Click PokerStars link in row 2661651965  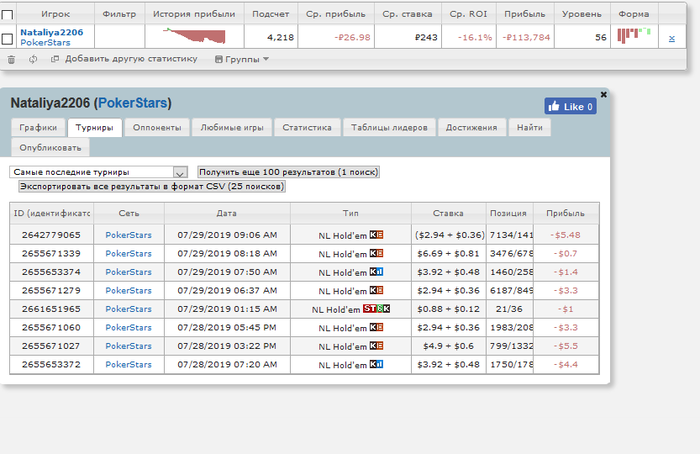click(x=129, y=309)
